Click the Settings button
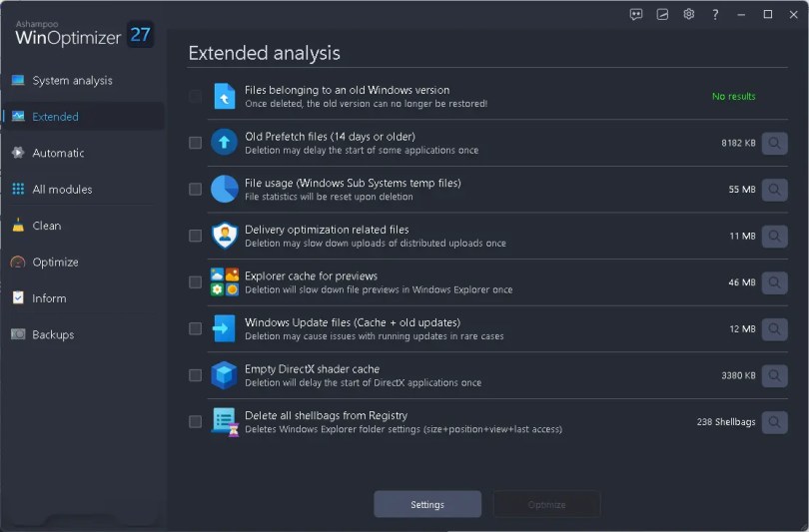 pyautogui.click(x=427, y=504)
